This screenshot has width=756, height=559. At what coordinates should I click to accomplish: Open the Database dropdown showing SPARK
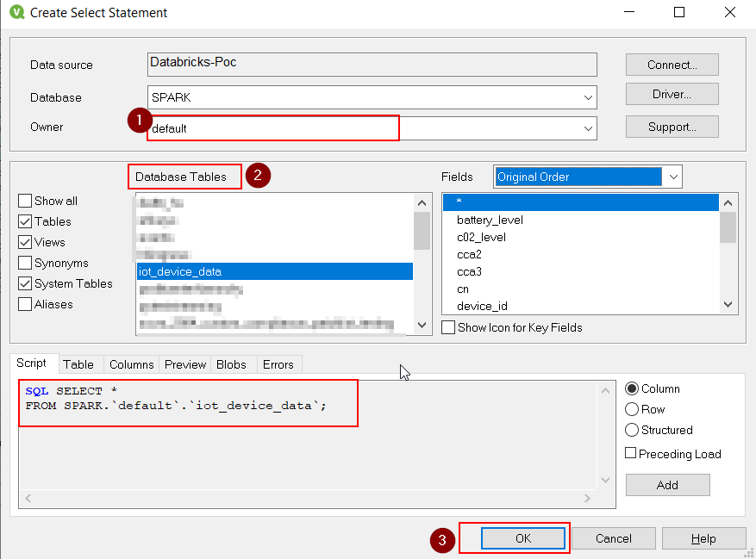tap(588, 98)
